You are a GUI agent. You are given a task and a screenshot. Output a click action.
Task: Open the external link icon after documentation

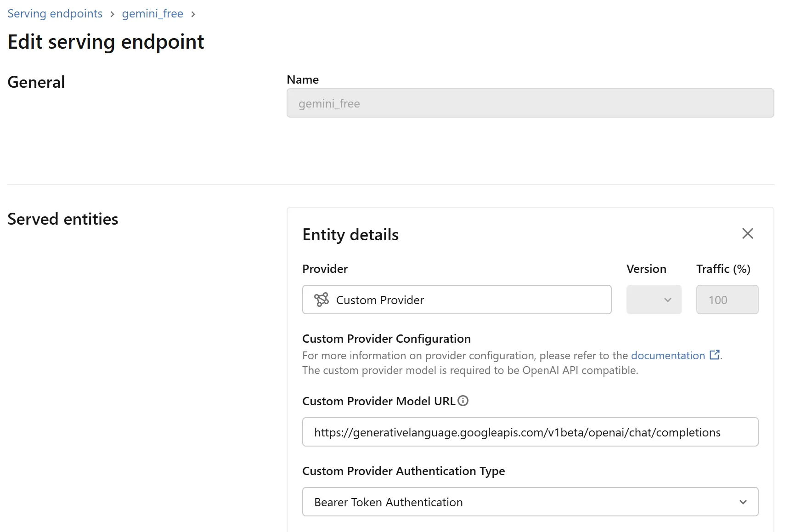pos(715,355)
